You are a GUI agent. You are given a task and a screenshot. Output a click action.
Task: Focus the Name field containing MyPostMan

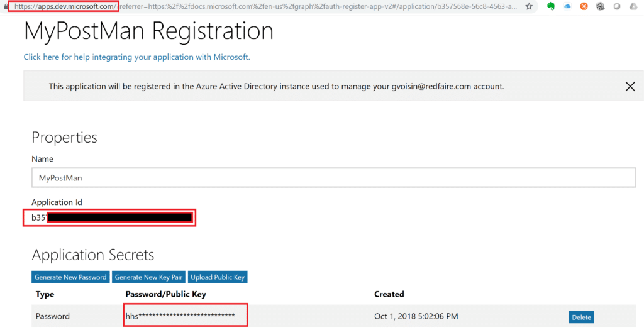[333, 178]
